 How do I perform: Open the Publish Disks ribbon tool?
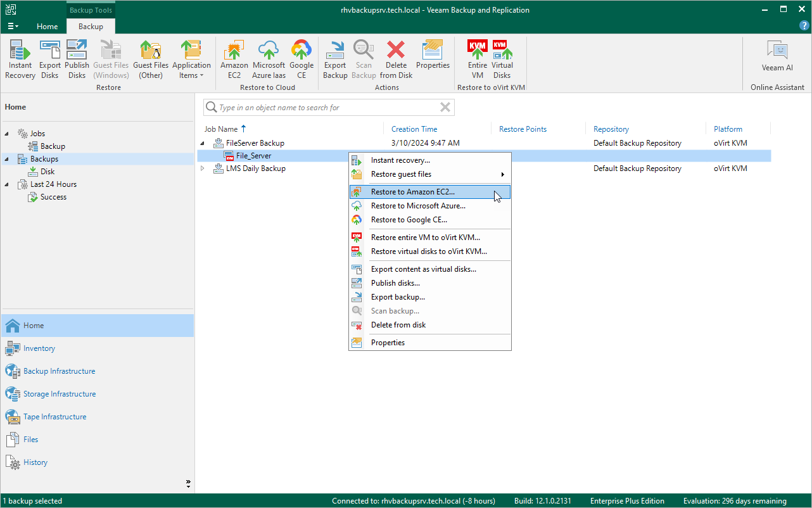pyautogui.click(x=77, y=60)
